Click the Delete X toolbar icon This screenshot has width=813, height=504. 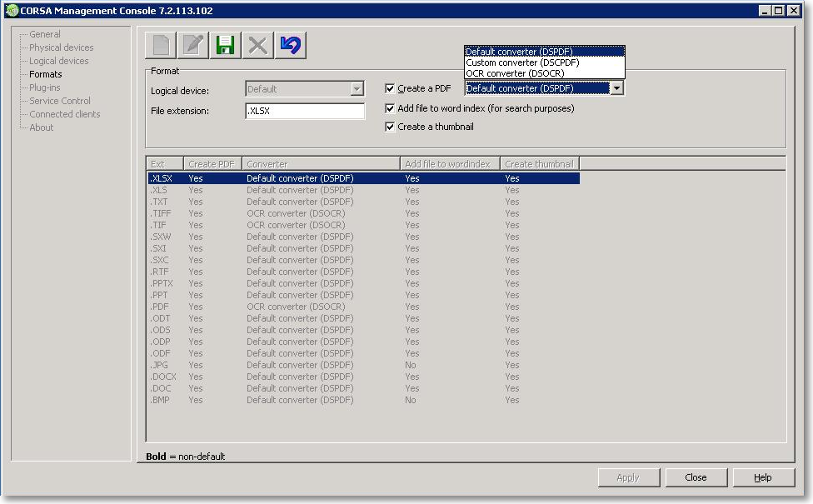pyautogui.click(x=257, y=45)
